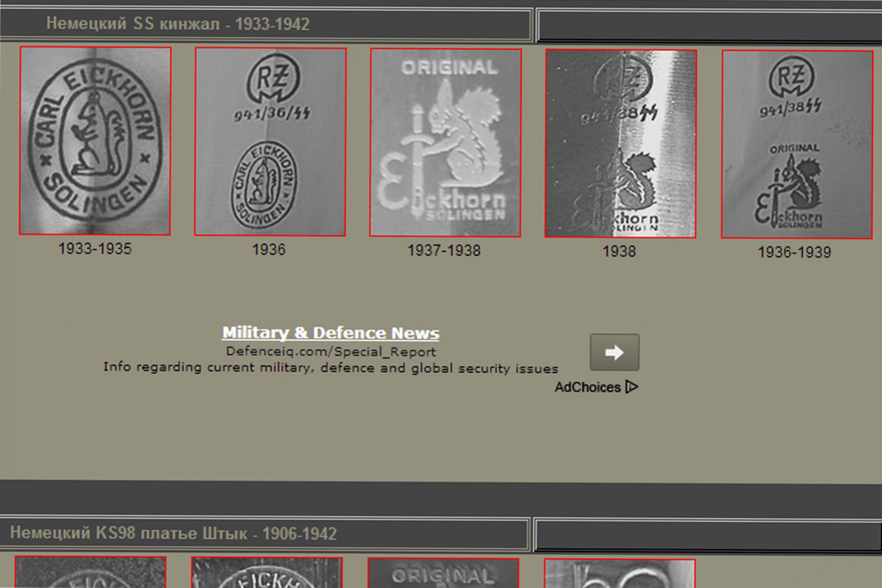The height and width of the screenshot is (588, 882).
Task: Open the 1937-1938 Original Eickhorn squirrel thumbnail
Action: pos(445,143)
